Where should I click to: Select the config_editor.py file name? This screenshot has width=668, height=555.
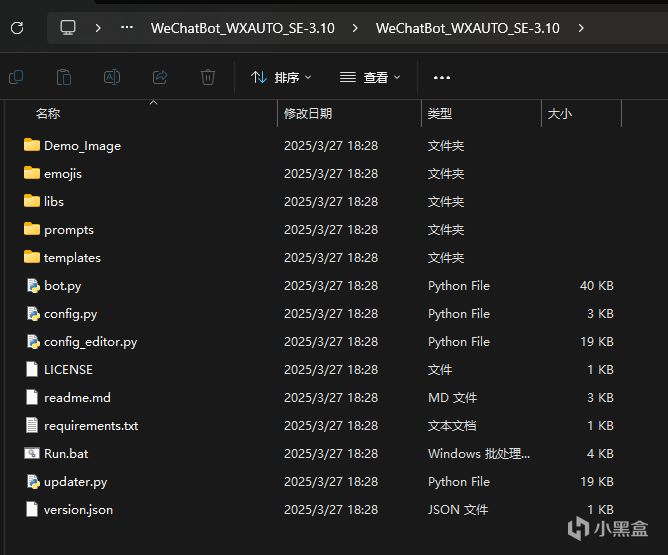tap(91, 342)
